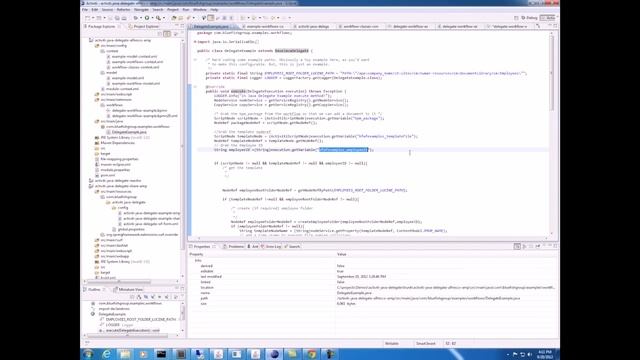This screenshot has height=360, width=640.
Task: Open the Help menu
Action: 214,9
